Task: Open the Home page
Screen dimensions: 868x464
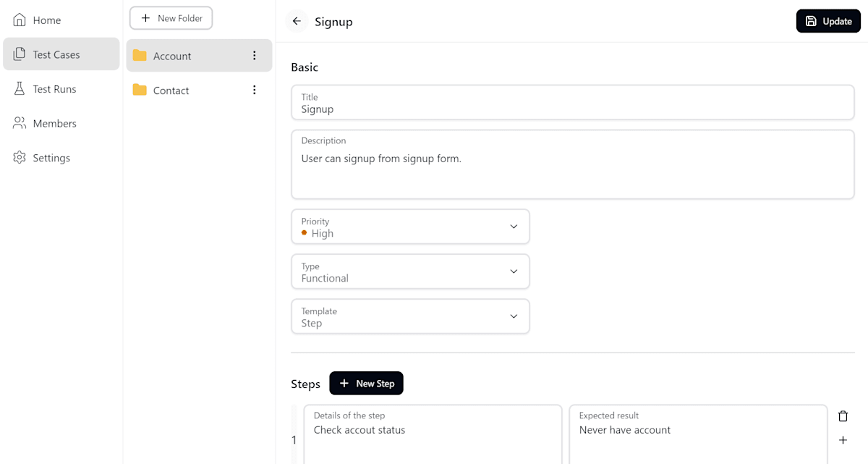Action: [61, 20]
